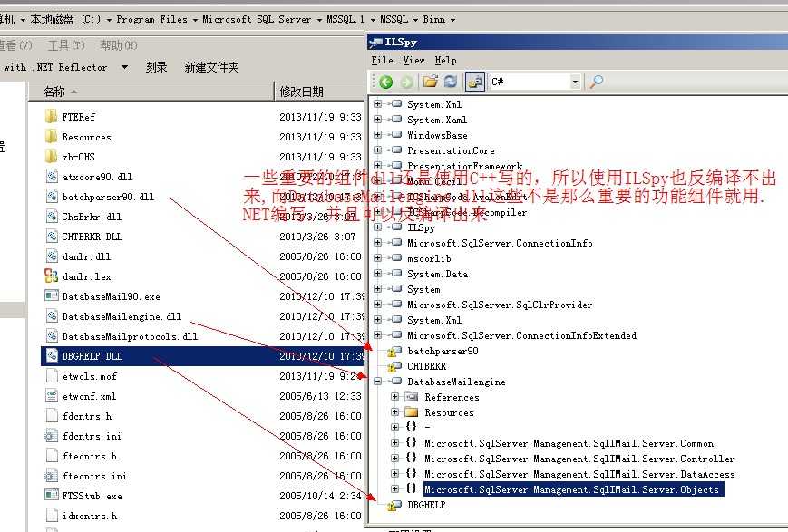Viewport: 788px width, 532px height.
Task: Click the green Back arrow in ILSpy toolbar
Action: 386,82
